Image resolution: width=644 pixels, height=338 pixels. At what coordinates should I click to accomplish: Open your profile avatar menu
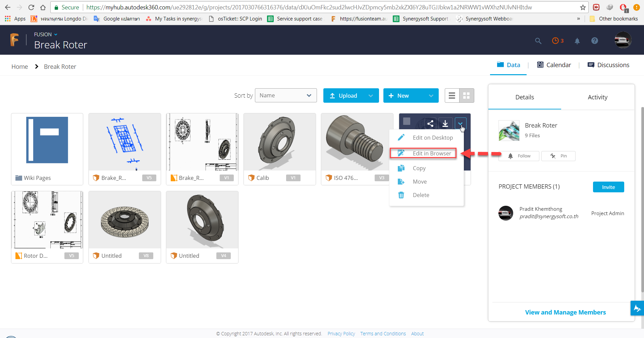tap(623, 40)
